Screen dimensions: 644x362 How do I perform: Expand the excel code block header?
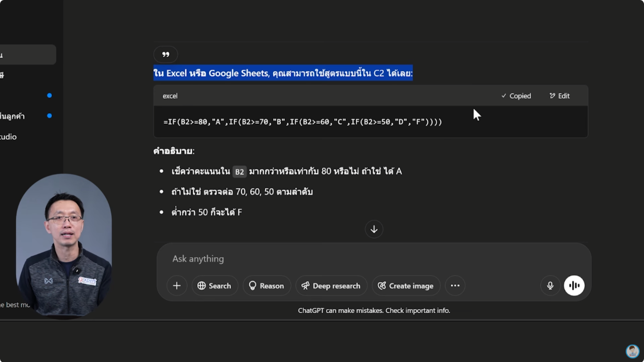click(170, 95)
